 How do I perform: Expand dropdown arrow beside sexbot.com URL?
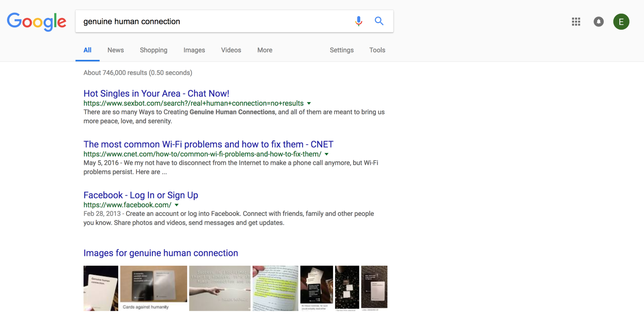pos(309,103)
